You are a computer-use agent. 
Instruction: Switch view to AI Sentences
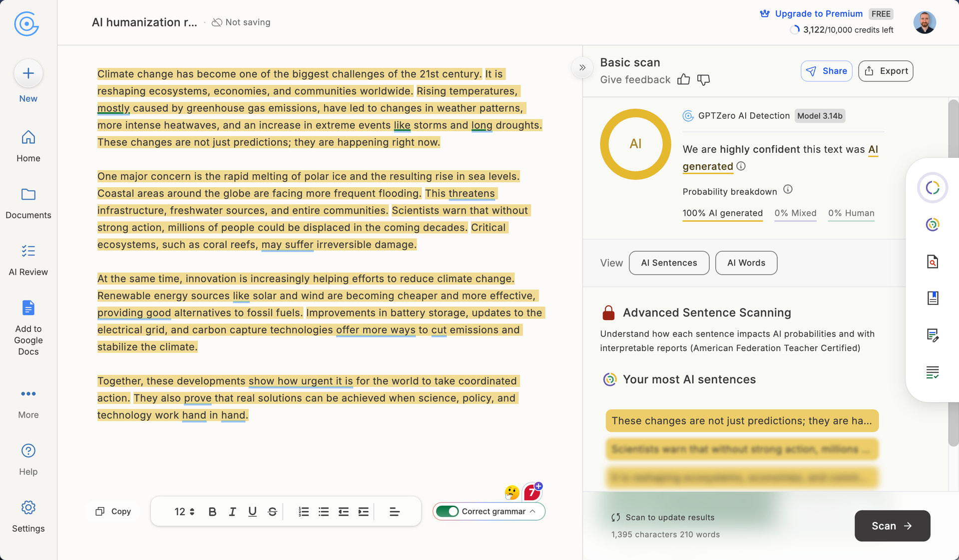click(669, 263)
